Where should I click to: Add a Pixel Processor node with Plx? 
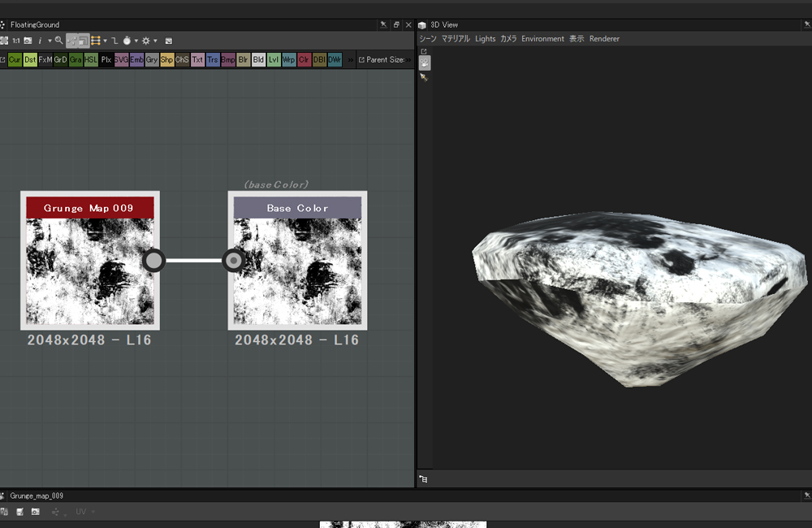point(106,59)
